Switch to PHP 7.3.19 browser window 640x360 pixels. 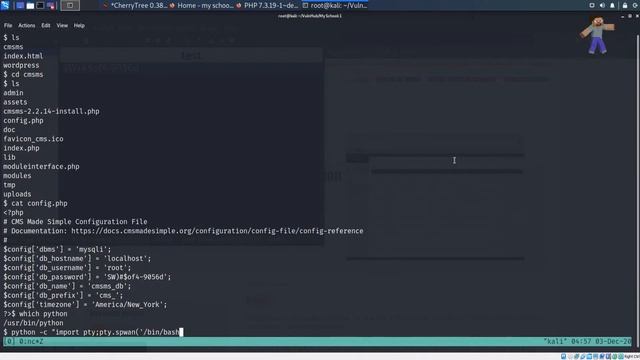pyautogui.click(x=268, y=6)
